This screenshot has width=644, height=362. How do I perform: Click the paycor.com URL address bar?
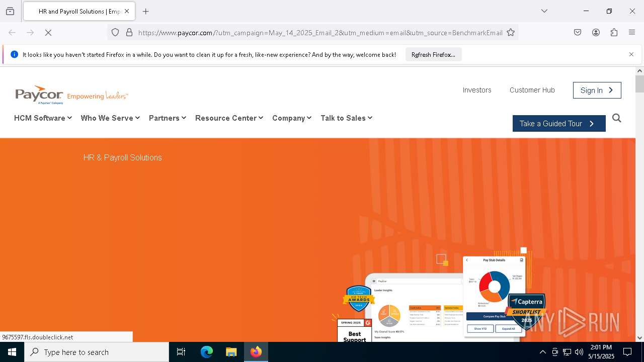click(x=320, y=33)
